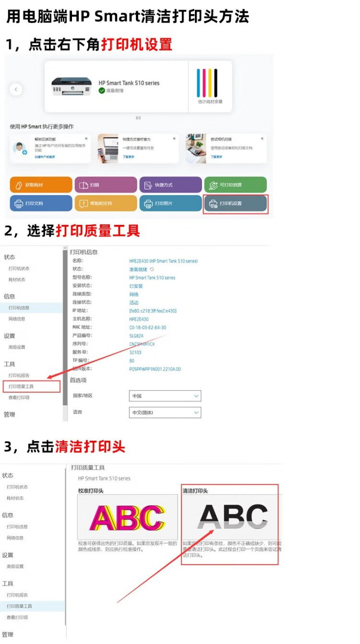Expand the 国家/地区 dropdown showing 中国
The image size is (360, 644).
[165, 396]
